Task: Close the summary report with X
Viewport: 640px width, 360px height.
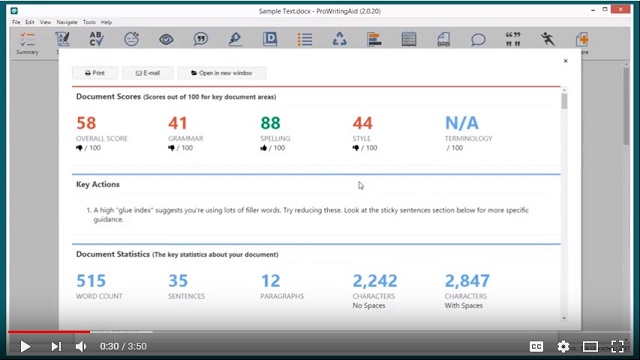Action: [565, 61]
